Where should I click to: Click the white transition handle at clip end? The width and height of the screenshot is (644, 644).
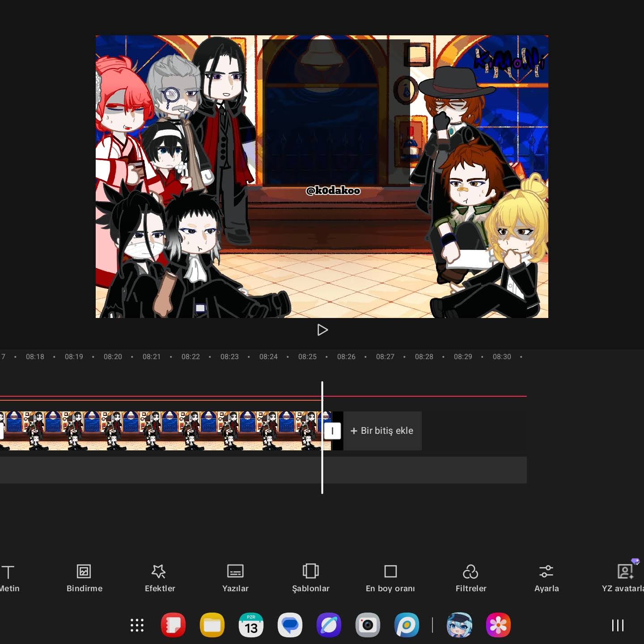332,431
